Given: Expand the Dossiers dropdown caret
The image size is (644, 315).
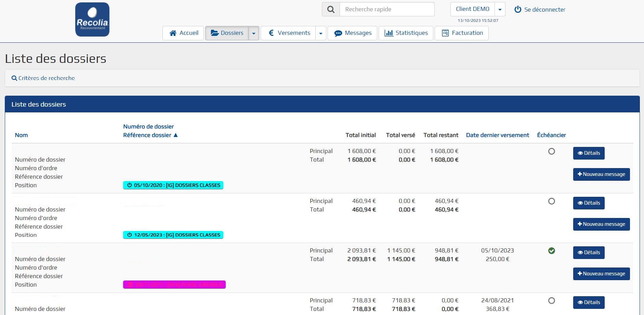Looking at the screenshot, I should click(x=254, y=33).
